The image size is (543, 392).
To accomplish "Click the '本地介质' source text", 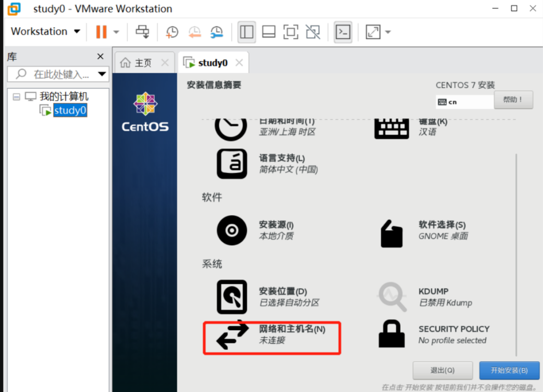I will [x=277, y=236].
